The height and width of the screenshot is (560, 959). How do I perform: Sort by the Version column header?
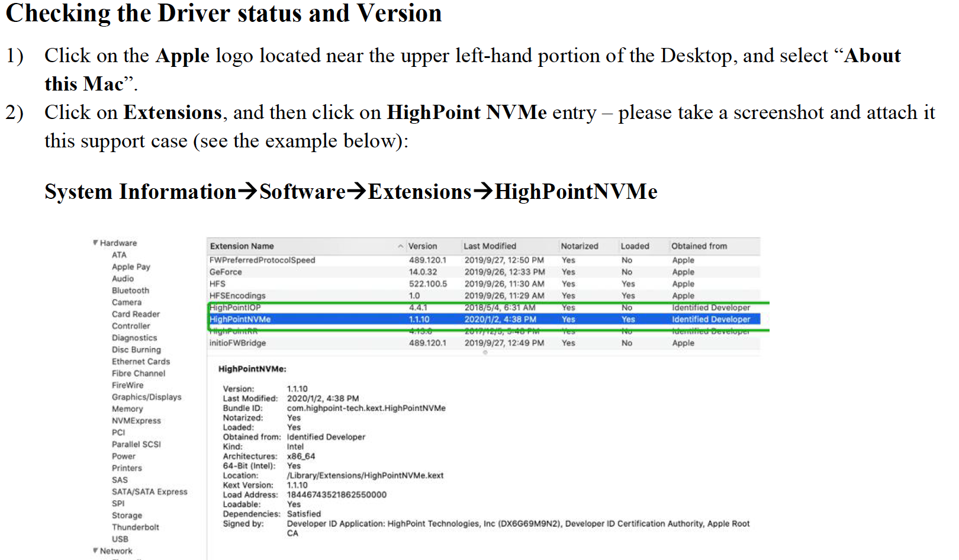click(423, 246)
